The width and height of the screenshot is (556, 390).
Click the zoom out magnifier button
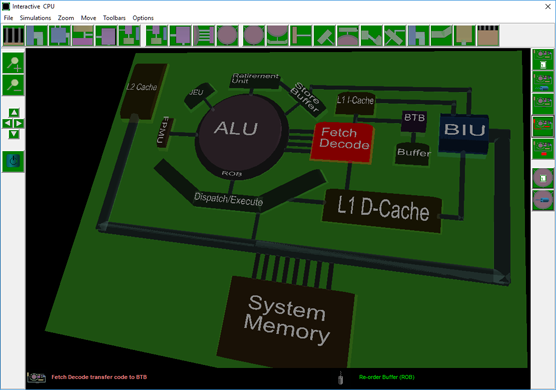pyautogui.click(x=13, y=85)
